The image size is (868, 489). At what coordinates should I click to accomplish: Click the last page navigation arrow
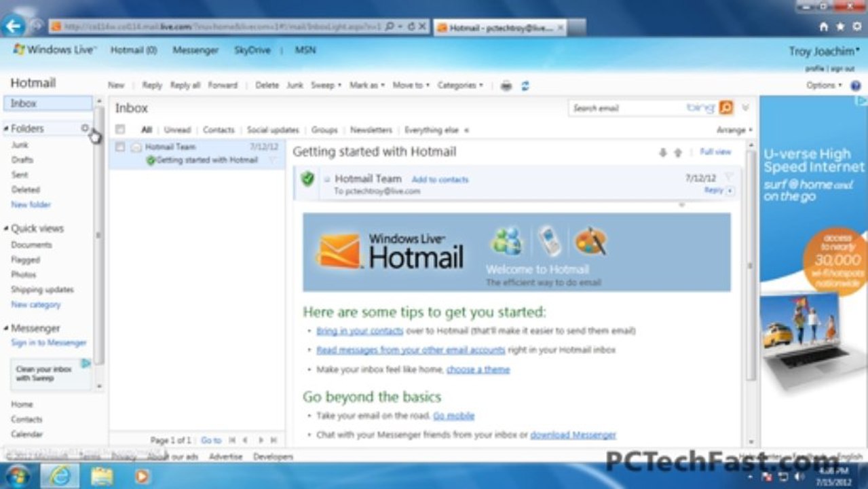[274, 440]
